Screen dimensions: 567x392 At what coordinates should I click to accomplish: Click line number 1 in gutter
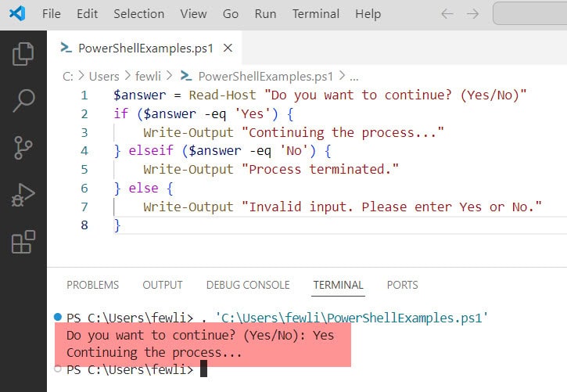(x=84, y=95)
